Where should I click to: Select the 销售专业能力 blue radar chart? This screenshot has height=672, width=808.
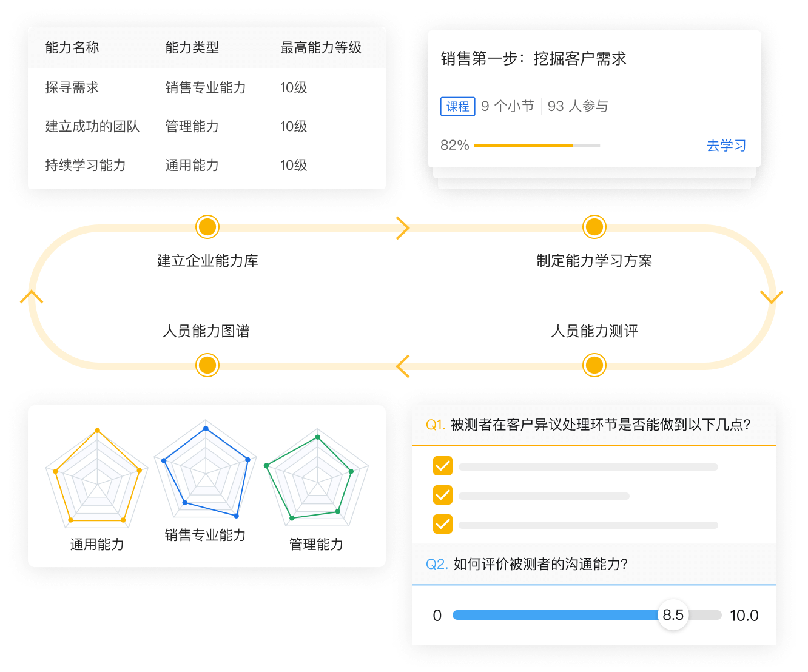point(206,471)
